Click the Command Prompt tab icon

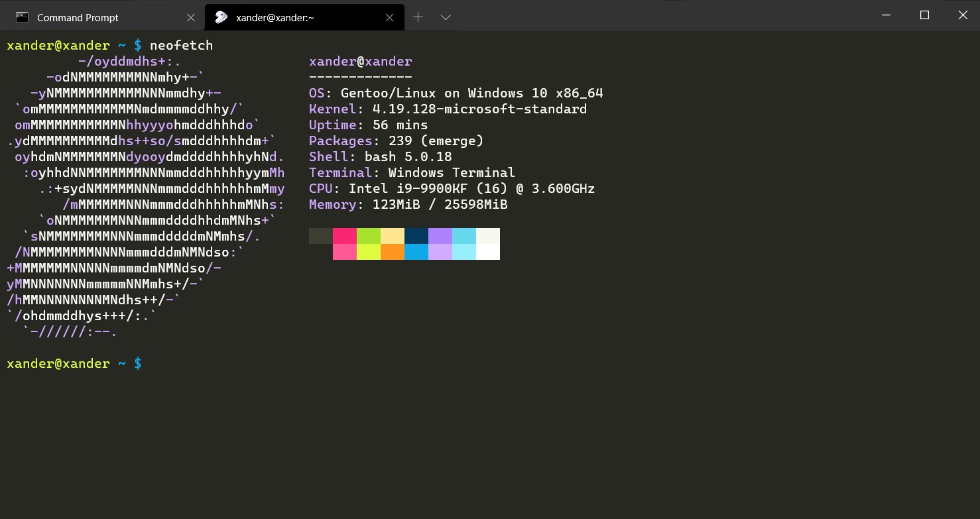22,18
